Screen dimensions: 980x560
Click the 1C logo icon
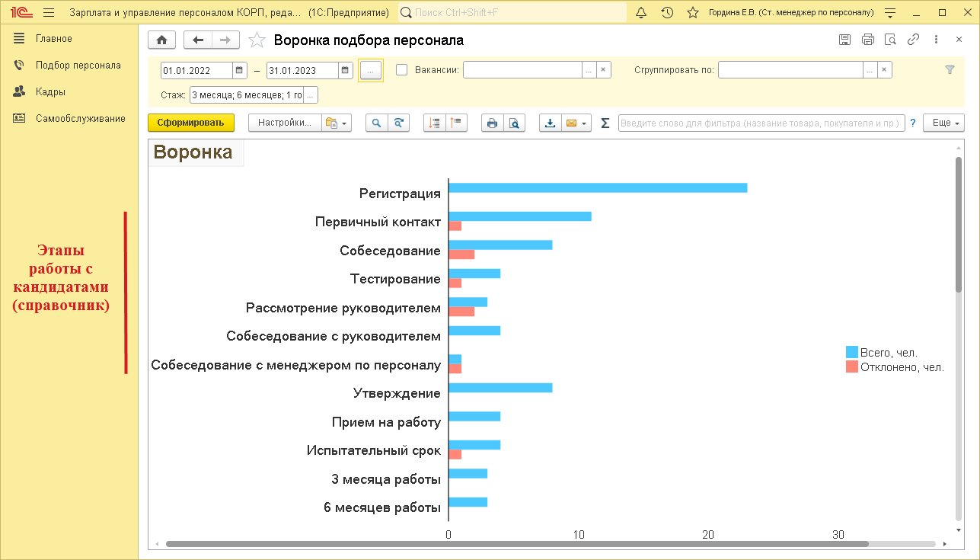coord(21,13)
